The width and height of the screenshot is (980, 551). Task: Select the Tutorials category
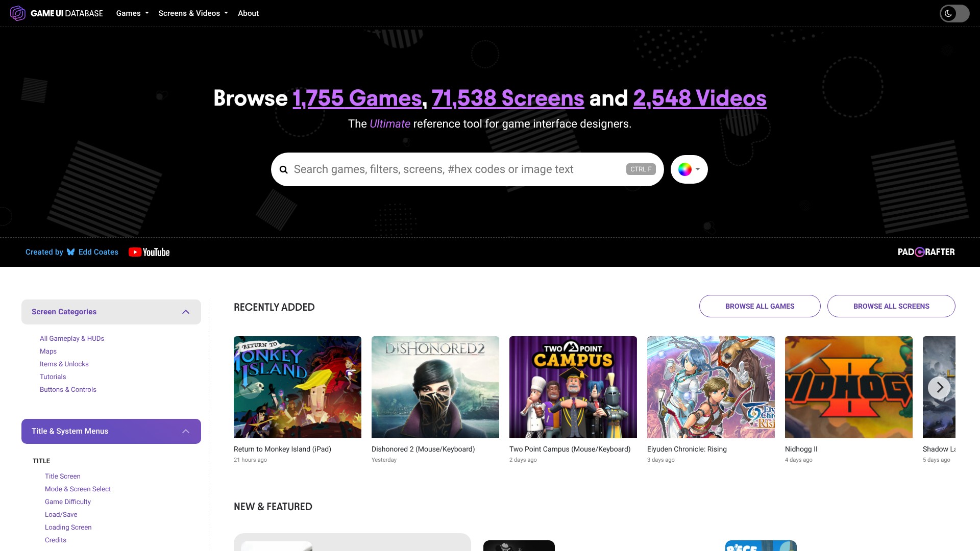pyautogui.click(x=53, y=377)
